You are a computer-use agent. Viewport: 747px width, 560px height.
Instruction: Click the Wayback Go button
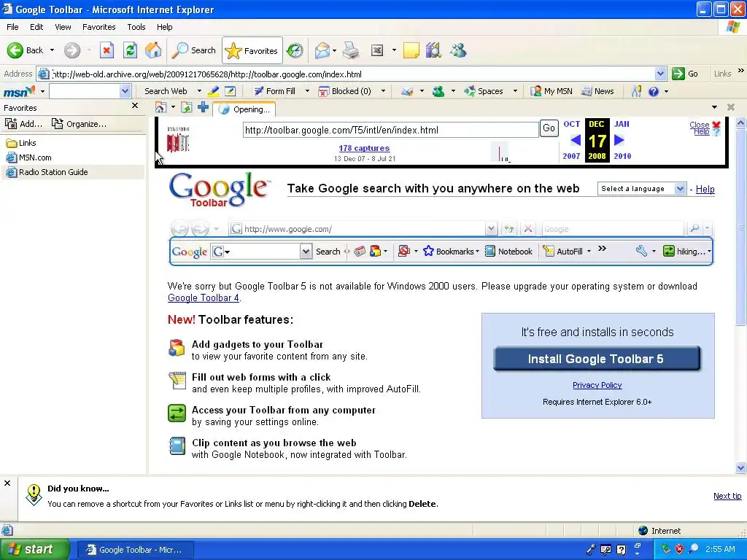pyautogui.click(x=549, y=128)
